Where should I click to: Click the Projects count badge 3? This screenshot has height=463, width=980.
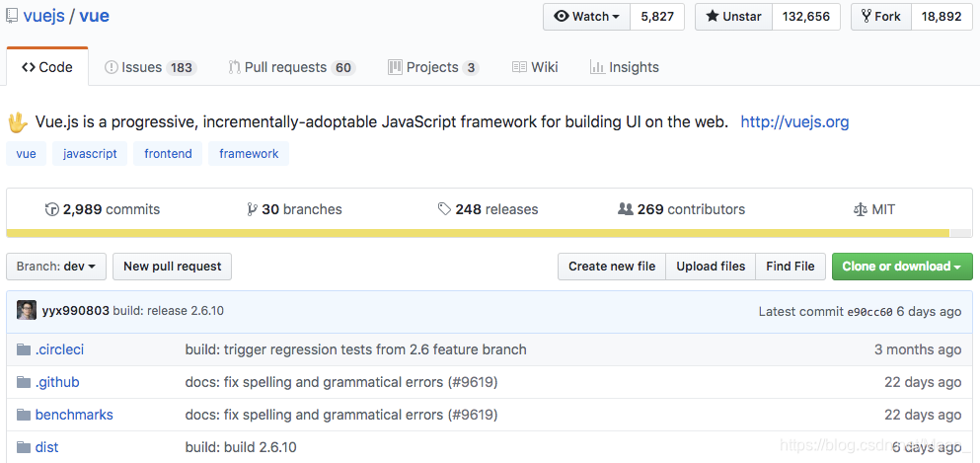click(472, 67)
